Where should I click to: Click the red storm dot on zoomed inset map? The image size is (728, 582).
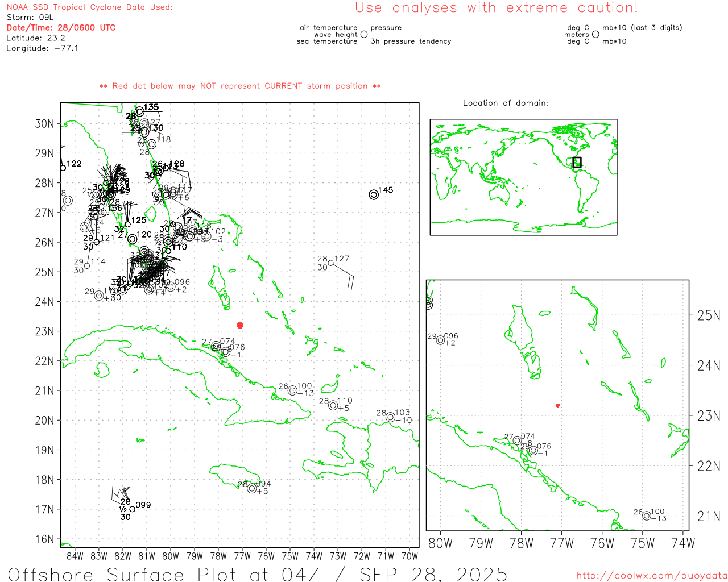[558, 405]
